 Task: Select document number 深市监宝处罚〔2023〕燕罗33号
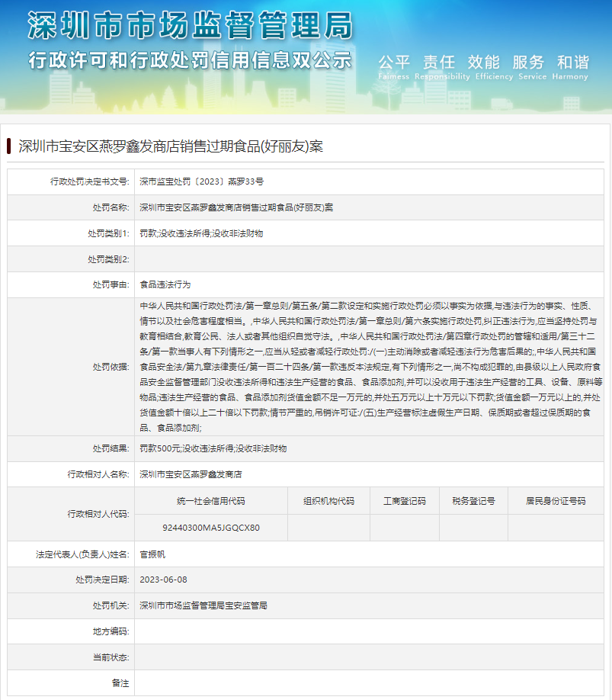[201, 181]
